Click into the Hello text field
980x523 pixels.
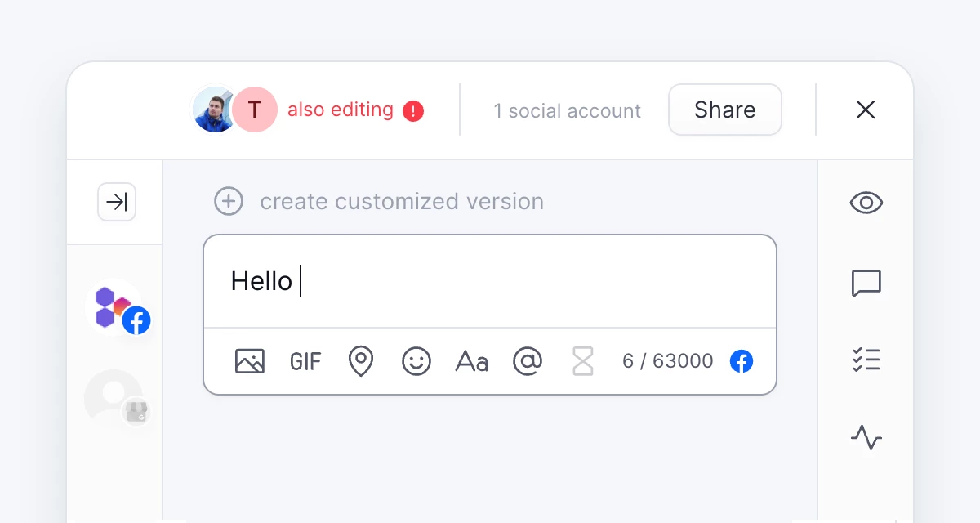tap(490, 281)
